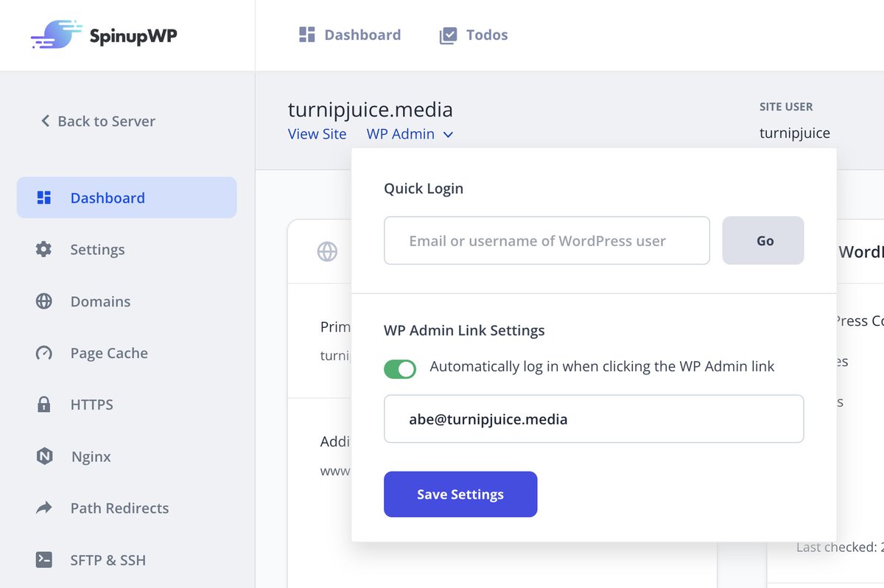Select the Path Redirects arrow icon
This screenshot has height=588, width=884.
click(x=44, y=508)
